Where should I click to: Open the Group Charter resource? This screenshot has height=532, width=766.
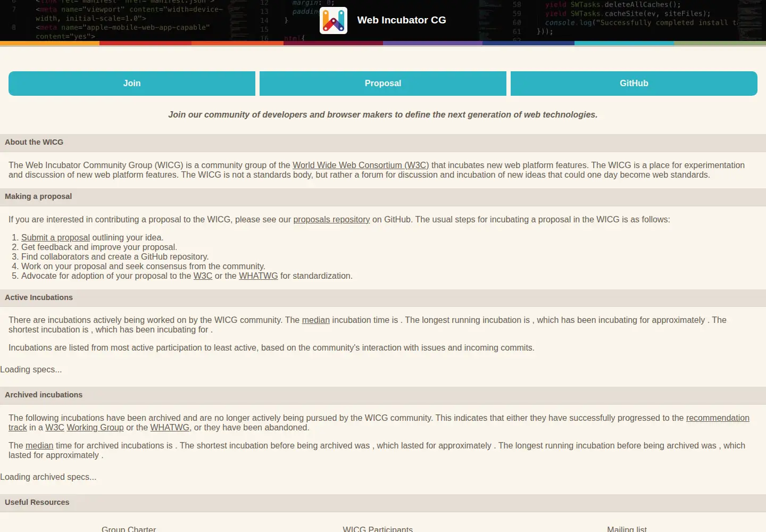[x=129, y=529]
